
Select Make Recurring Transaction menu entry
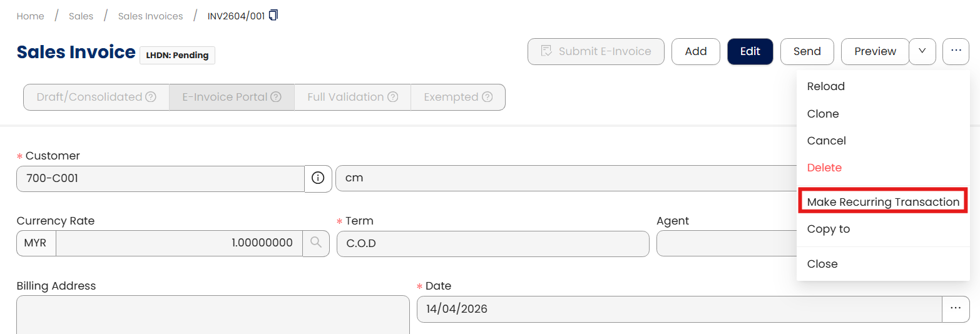coord(883,202)
